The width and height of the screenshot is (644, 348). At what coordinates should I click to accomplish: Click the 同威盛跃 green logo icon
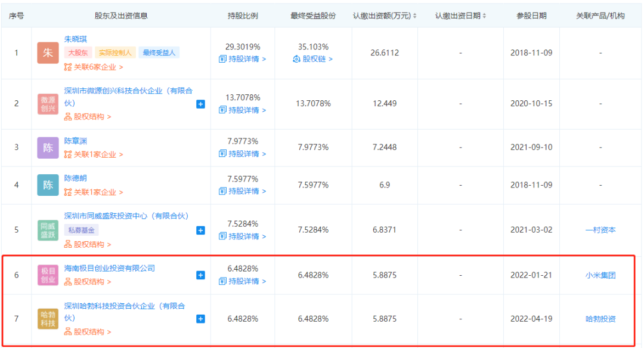(x=48, y=230)
